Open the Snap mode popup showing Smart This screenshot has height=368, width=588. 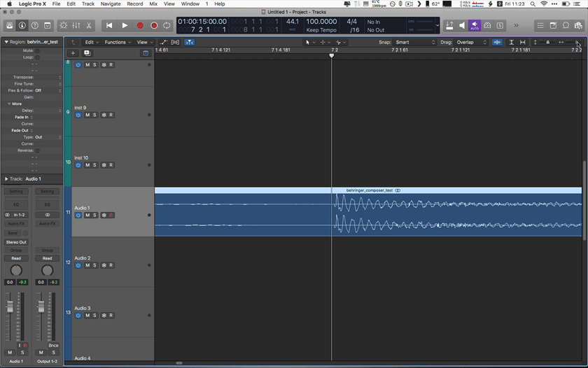click(414, 43)
